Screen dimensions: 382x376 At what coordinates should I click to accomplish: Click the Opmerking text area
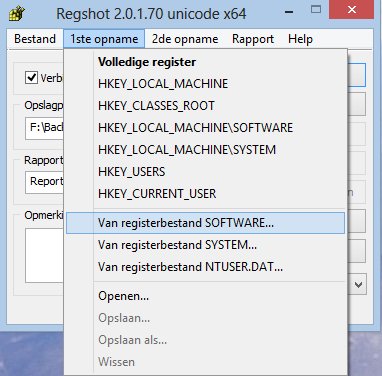tap(44, 255)
